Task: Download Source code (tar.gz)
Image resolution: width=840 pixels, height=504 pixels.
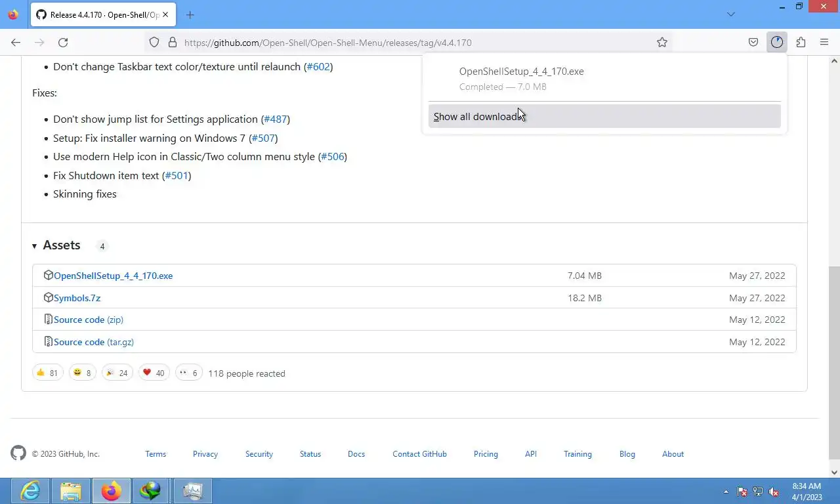Action: pos(94,342)
